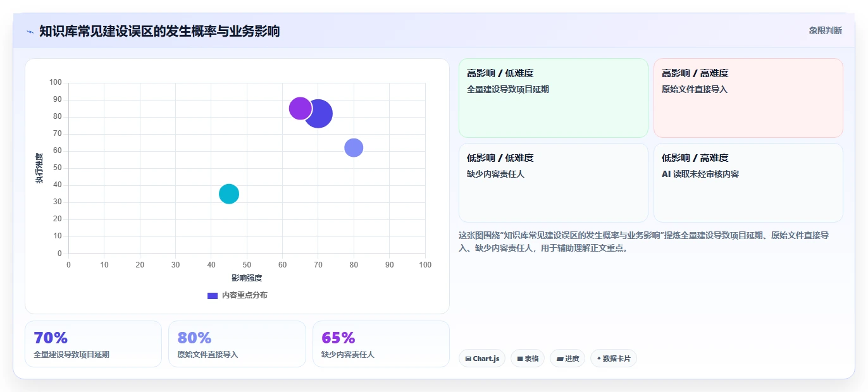The image size is (868, 392).
Task: Select the Chart.js tag chip
Action: 482,358
